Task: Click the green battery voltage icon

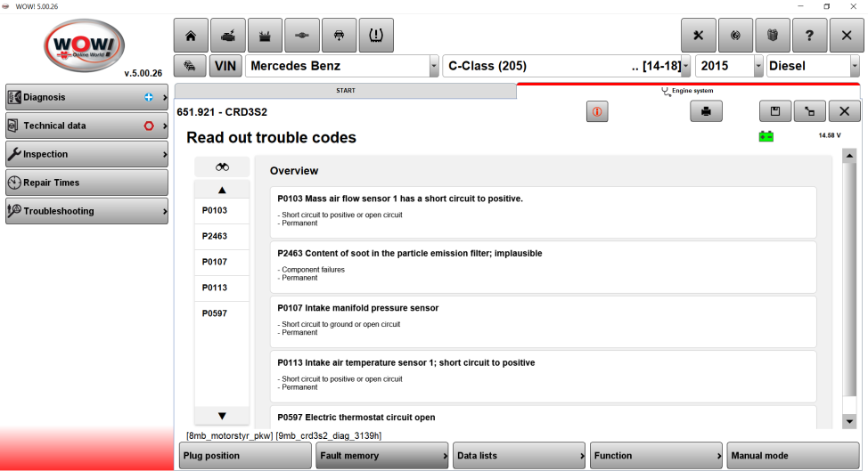Action: 766,136
